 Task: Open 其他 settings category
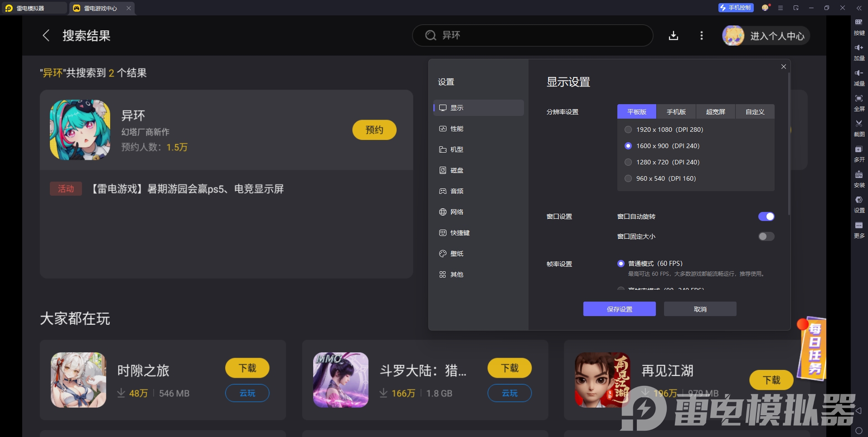[479, 274]
